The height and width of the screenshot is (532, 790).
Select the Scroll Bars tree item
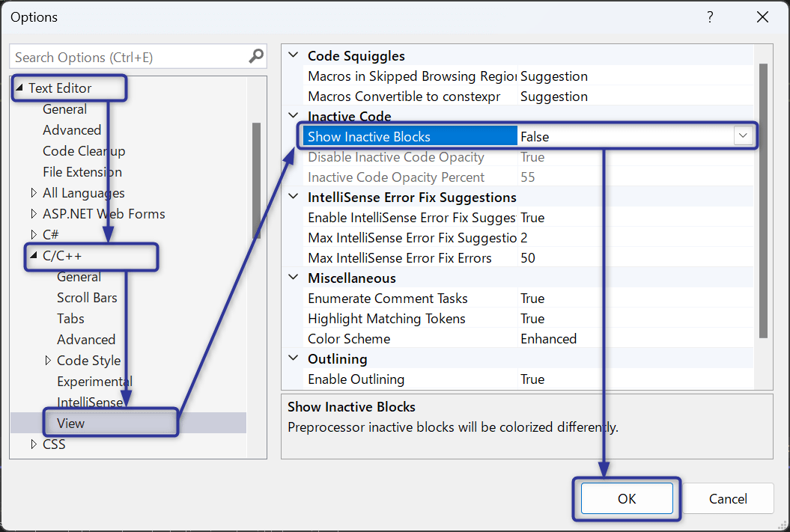pos(87,297)
